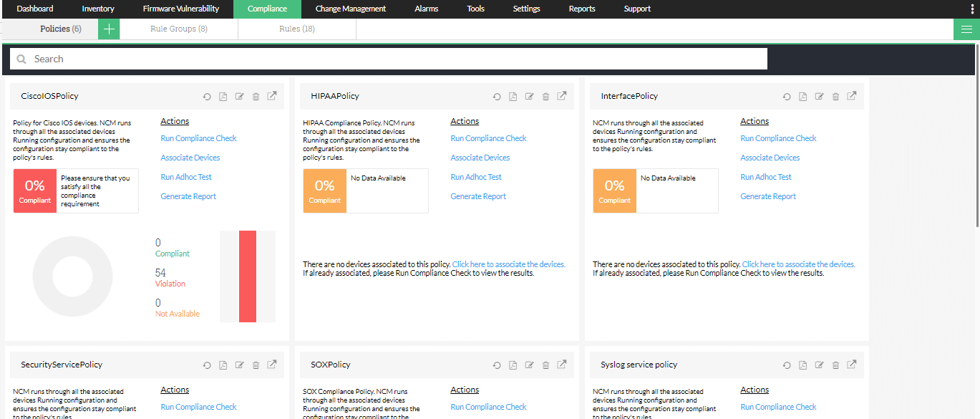Viewport: 980px width, 419px height.
Task: Export CiscoIOSPolicy as PDF
Action: [223, 95]
